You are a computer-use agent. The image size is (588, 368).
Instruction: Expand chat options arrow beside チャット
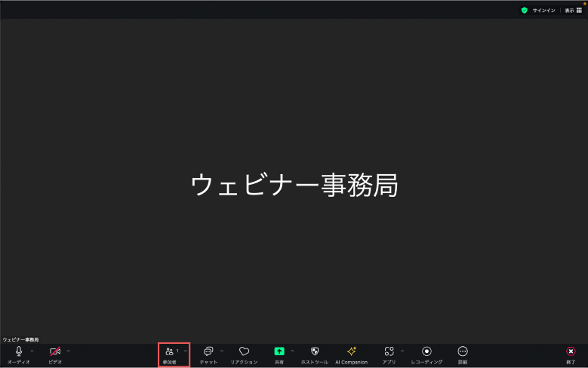pos(221,351)
